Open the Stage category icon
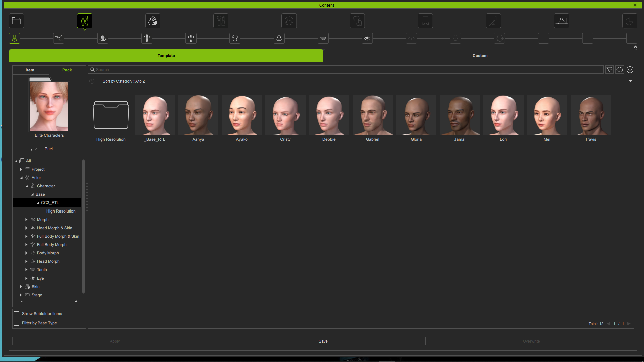 click(561, 21)
